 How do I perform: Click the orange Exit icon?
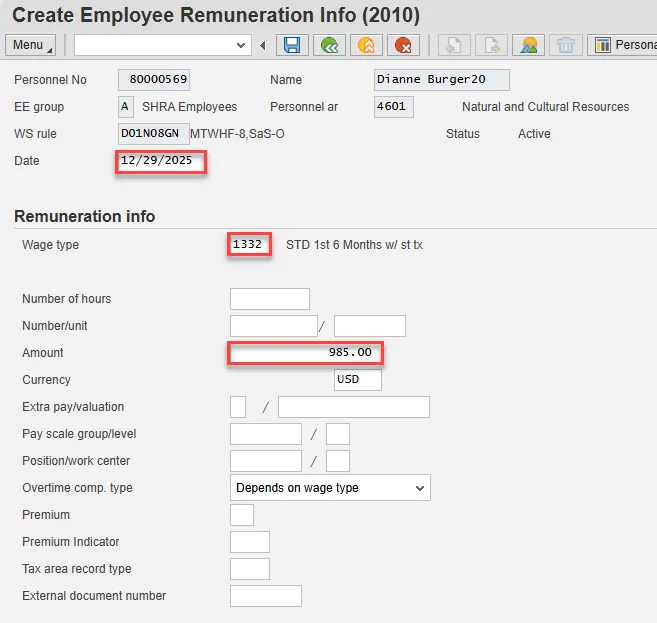click(366, 45)
